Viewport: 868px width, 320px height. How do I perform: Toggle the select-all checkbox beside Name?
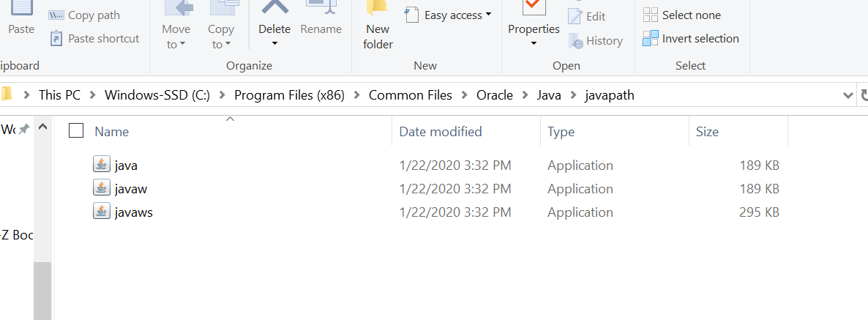pyautogui.click(x=76, y=131)
